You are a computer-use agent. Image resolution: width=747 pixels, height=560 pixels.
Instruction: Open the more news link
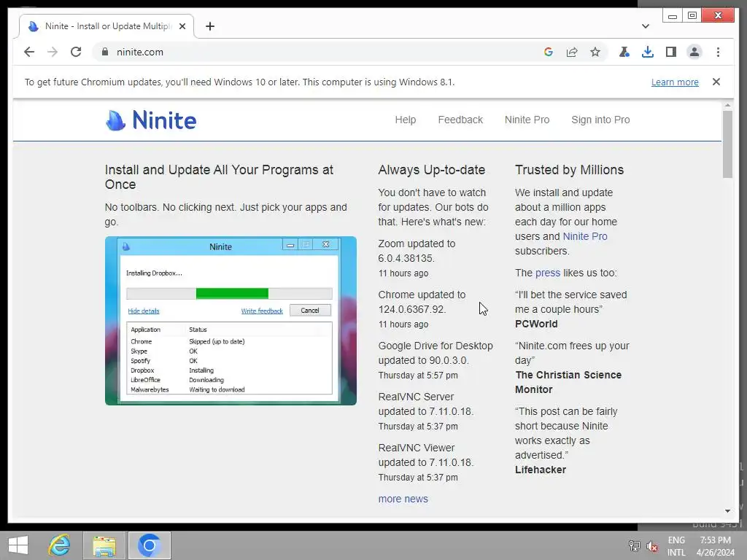point(403,499)
